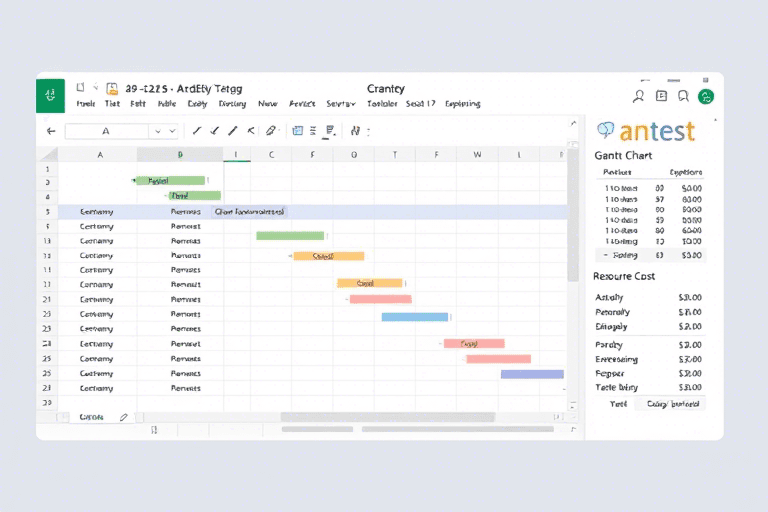The width and height of the screenshot is (768, 512).
Task: Click the button right of Test
Action: pos(673,404)
